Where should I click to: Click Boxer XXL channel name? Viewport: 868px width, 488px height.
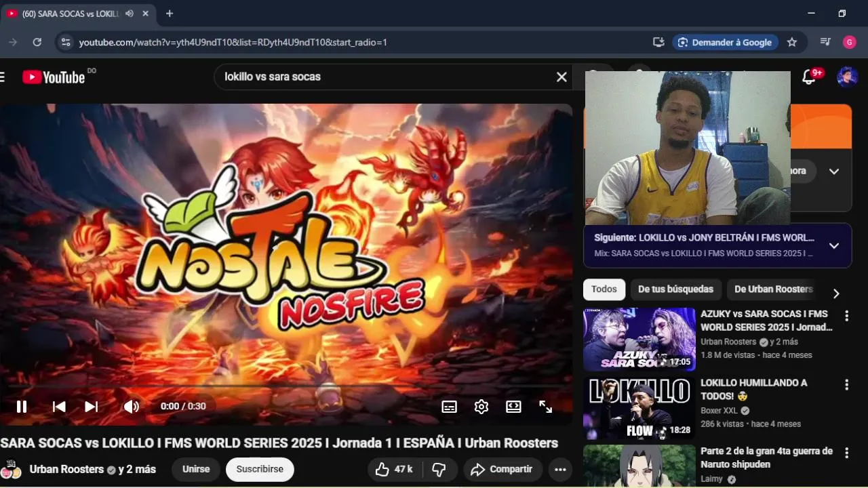(719, 411)
